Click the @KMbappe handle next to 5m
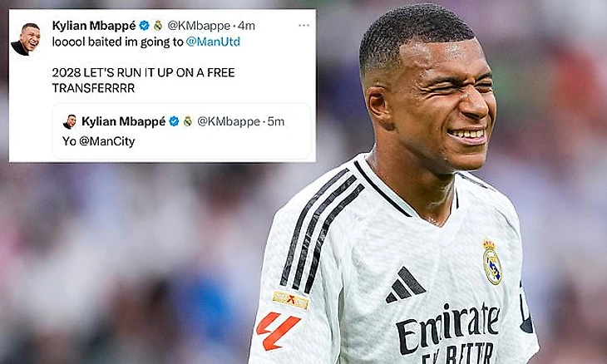 [229, 121]
